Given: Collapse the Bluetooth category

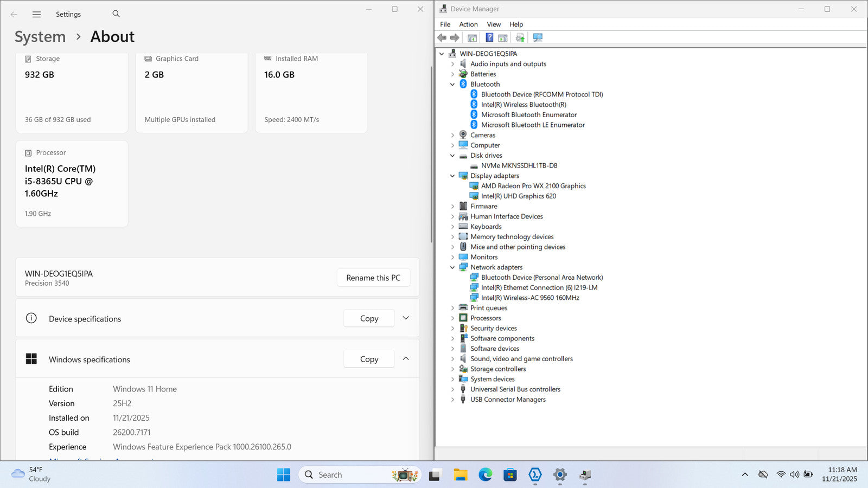Looking at the screenshot, I should (452, 84).
